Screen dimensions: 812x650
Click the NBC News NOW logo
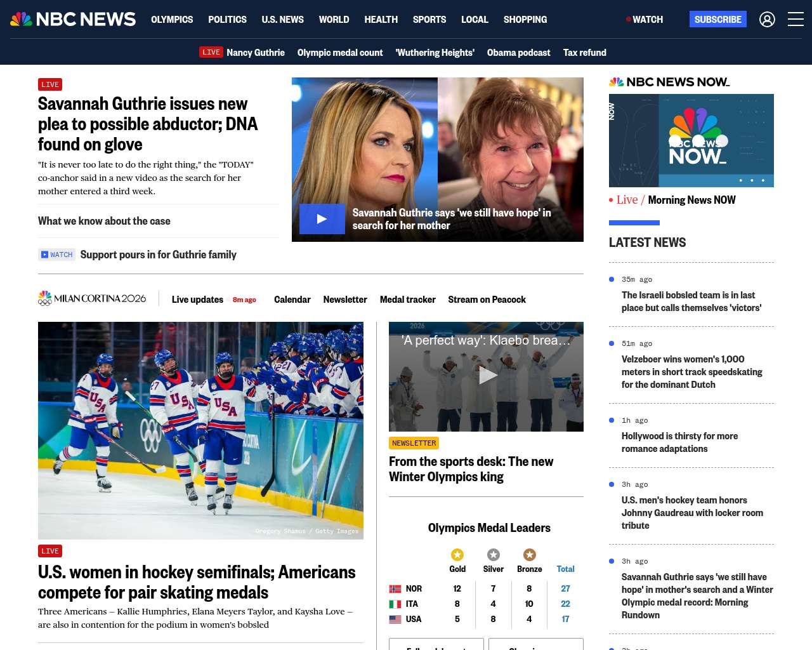[669, 82]
